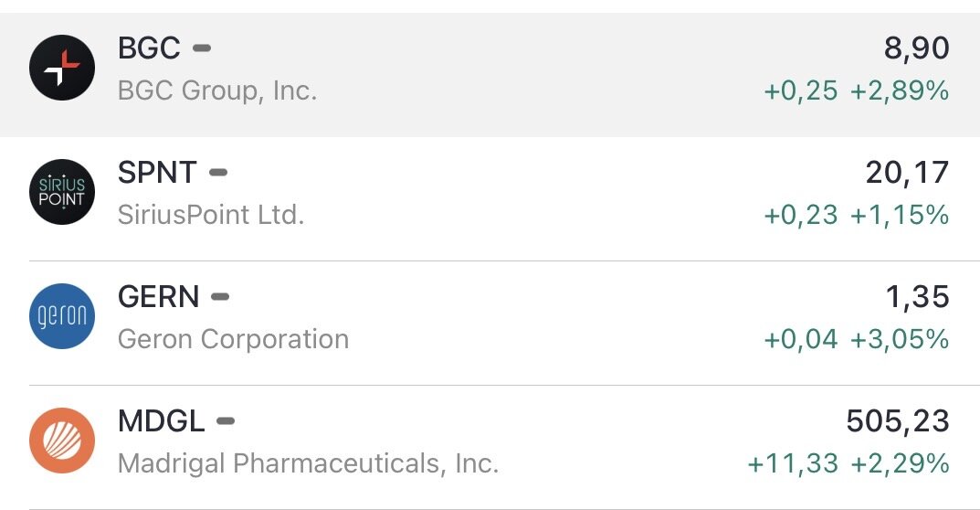Image resolution: width=980 pixels, height=510 pixels.
Task: Tap the status dash next to MDGL
Action: (226, 420)
